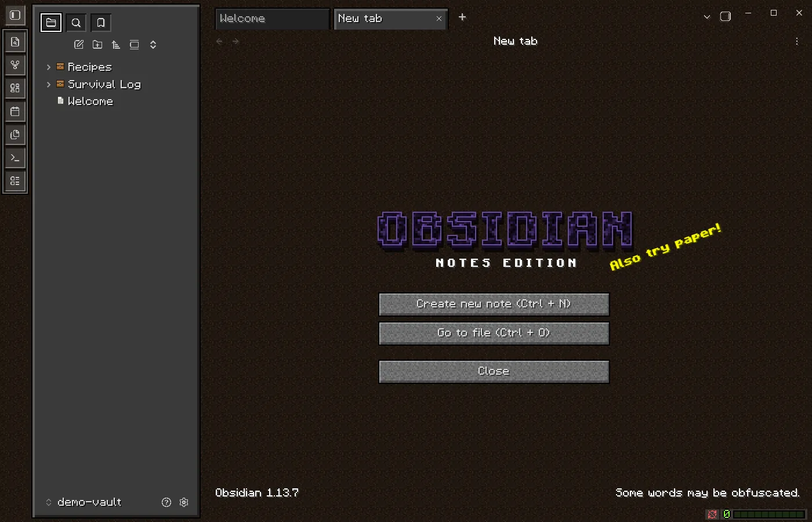Toggle the right sidebar
The width and height of the screenshot is (812, 522).
point(726,16)
